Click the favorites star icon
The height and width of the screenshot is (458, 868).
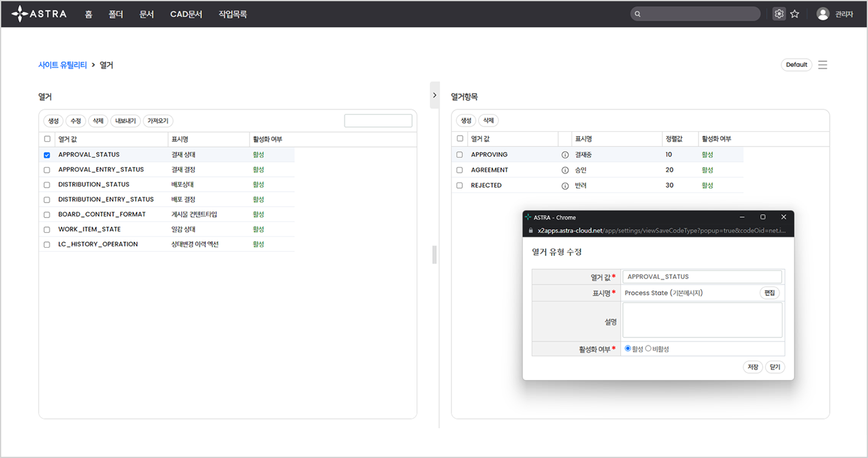point(795,14)
